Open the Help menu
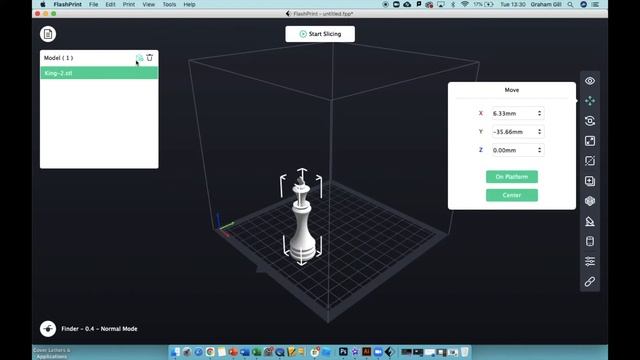 click(189, 4)
